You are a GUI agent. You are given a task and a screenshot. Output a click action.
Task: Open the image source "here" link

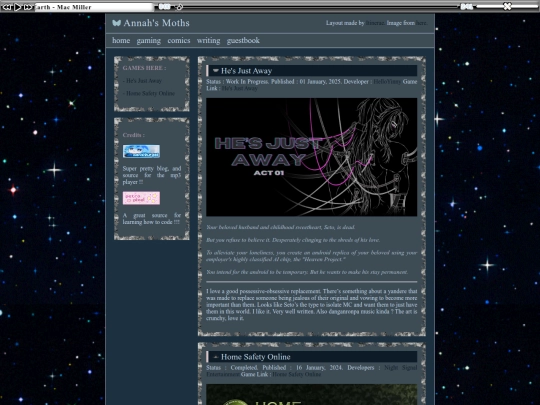point(421,23)
